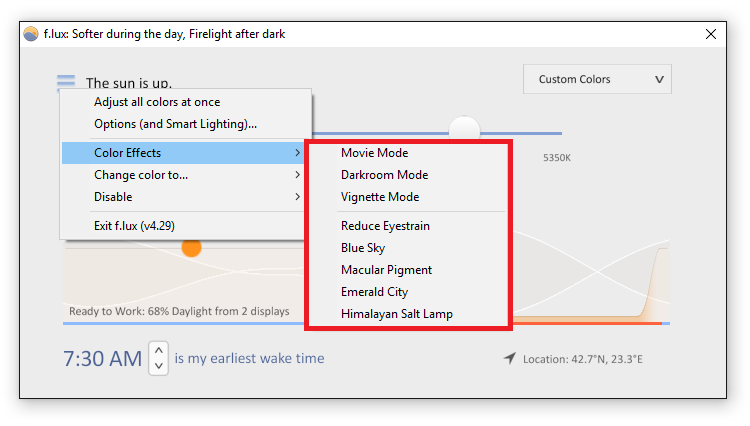750x426 pixels.
Task: Increase wake time with up arrow
Action: [x=159, y=350]
